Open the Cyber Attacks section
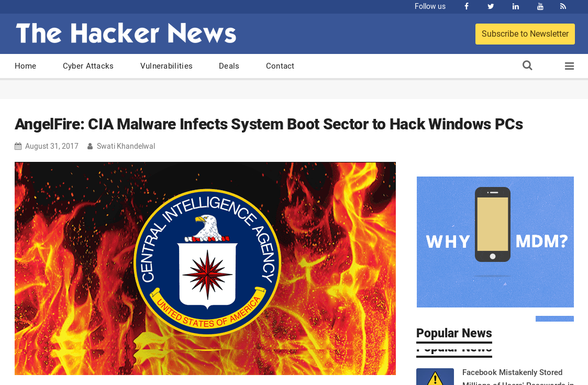This screenshot has width=588, height=385. pyautogui.click(x=88, y=66)
